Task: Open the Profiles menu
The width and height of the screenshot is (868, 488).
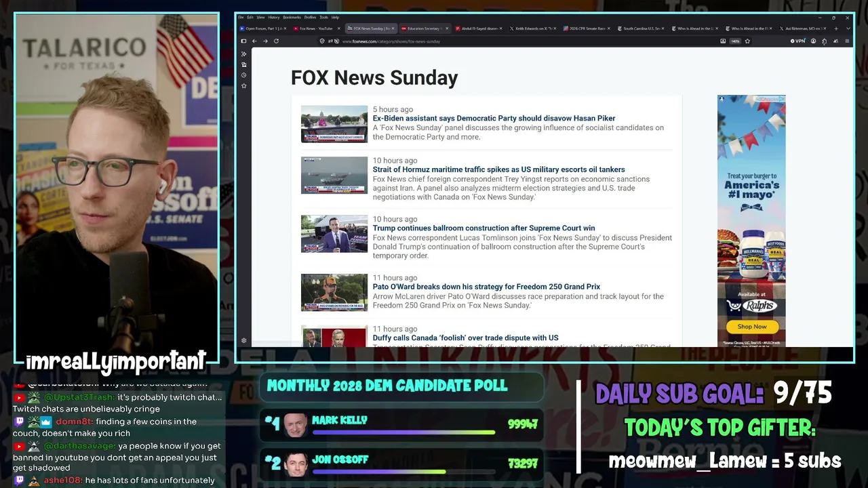Action: click(310, 17)
